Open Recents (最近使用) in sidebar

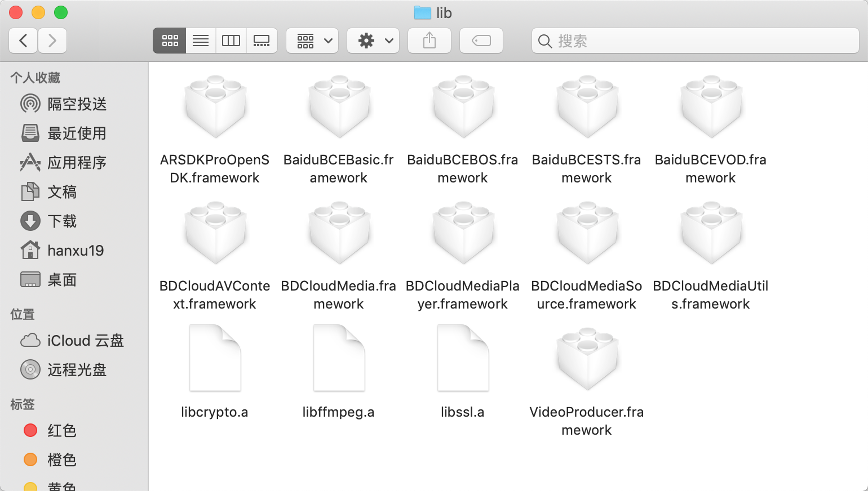(x=73, y=133)
